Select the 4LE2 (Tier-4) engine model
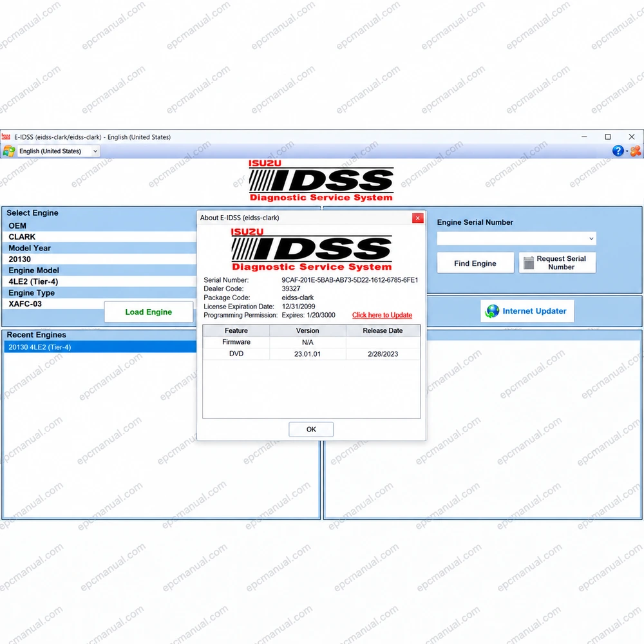 point(100,282)
